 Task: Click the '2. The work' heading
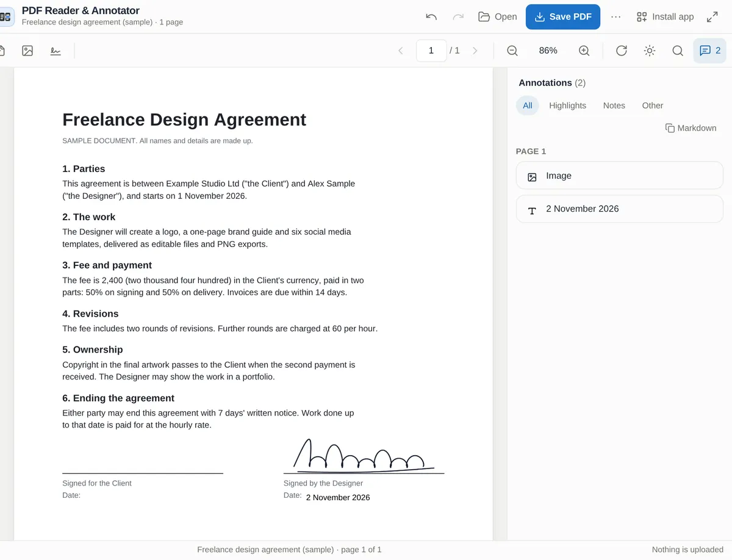click(x=88, y=217)
